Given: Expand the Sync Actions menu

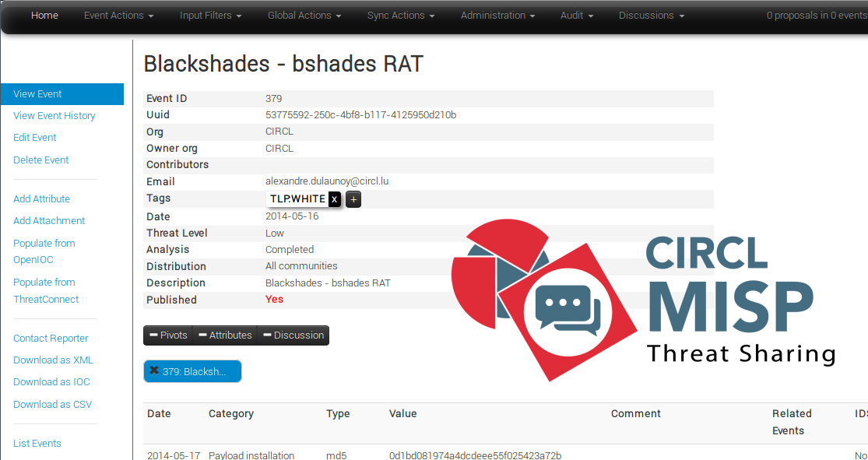Looking at the screenshot, I should coord(402,16).
